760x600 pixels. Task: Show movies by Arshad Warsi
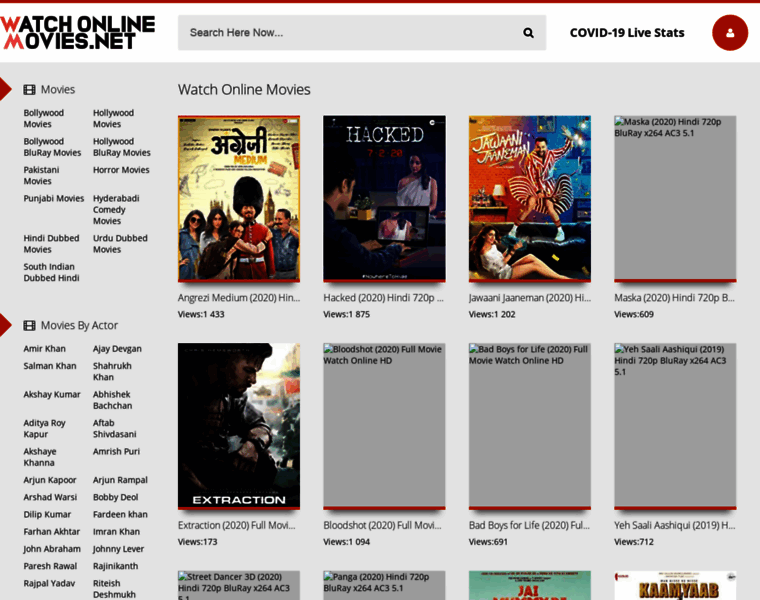tap(50, 497)
